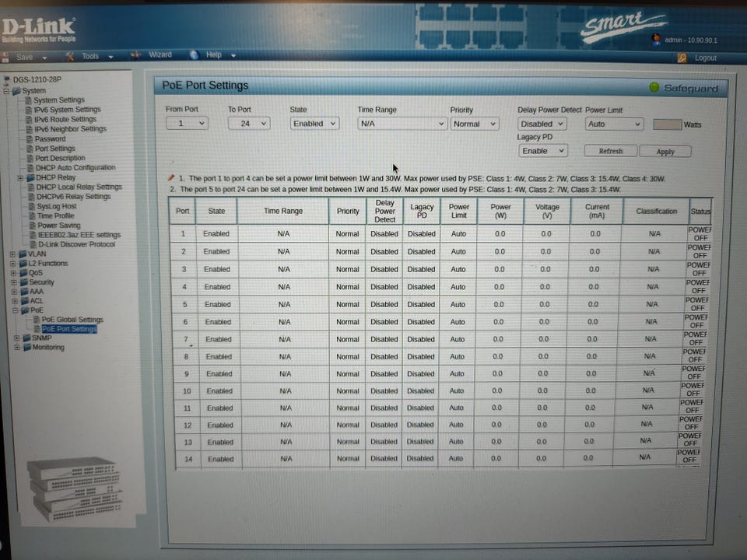
Task: Open SysLog Host page
Action: [57, 206]
